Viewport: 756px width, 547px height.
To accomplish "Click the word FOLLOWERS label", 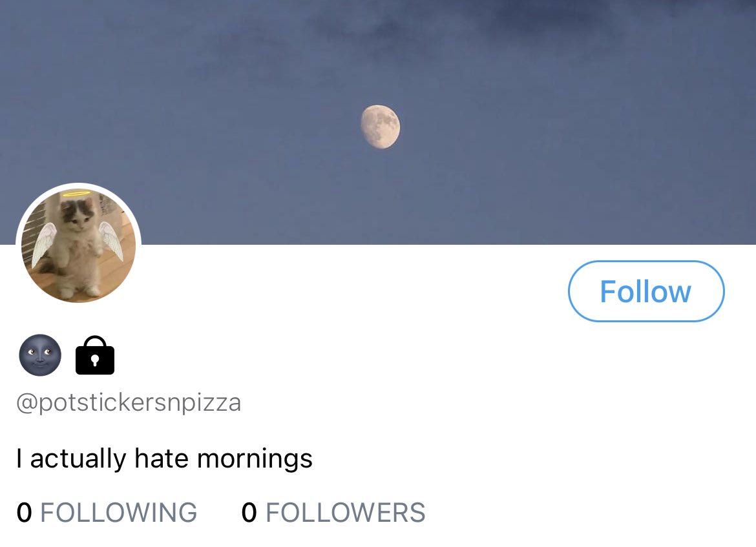I will [x=345, y=512].
